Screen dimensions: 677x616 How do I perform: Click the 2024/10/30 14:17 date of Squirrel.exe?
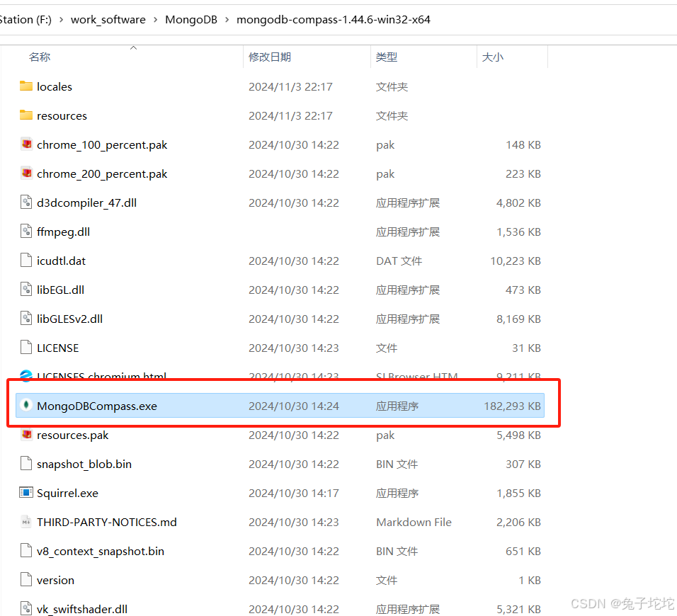pos(294,493)
